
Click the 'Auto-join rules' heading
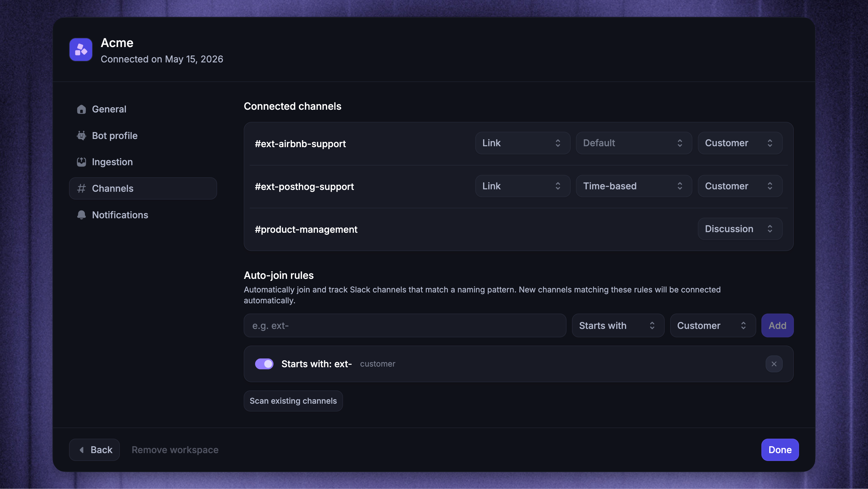click(x=279, y=275)
